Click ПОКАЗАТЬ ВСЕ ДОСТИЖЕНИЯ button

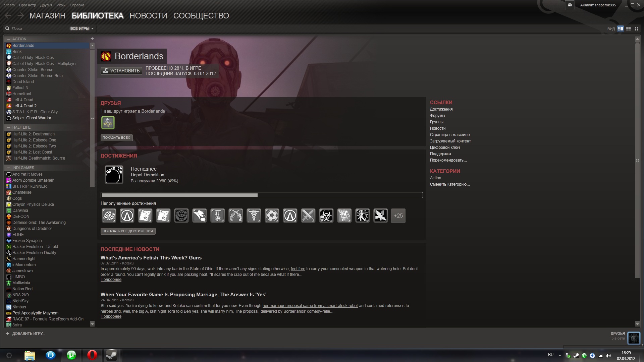(128, 231)
